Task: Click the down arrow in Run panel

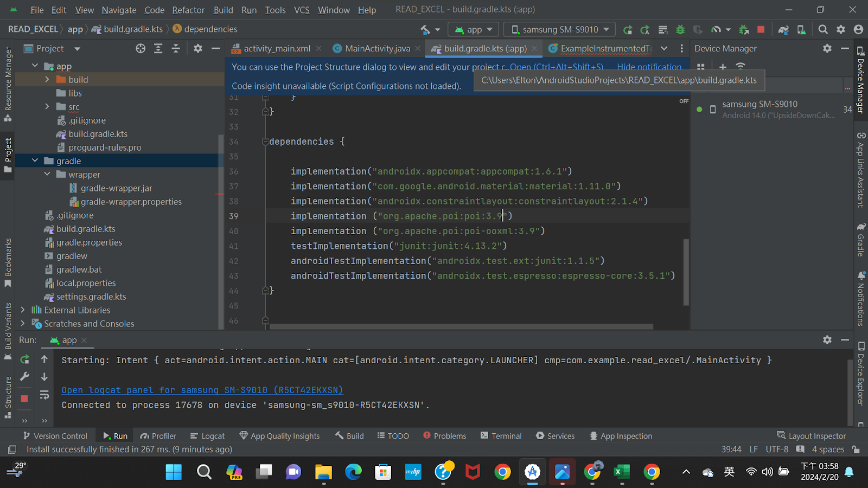Action: [44, 377]
